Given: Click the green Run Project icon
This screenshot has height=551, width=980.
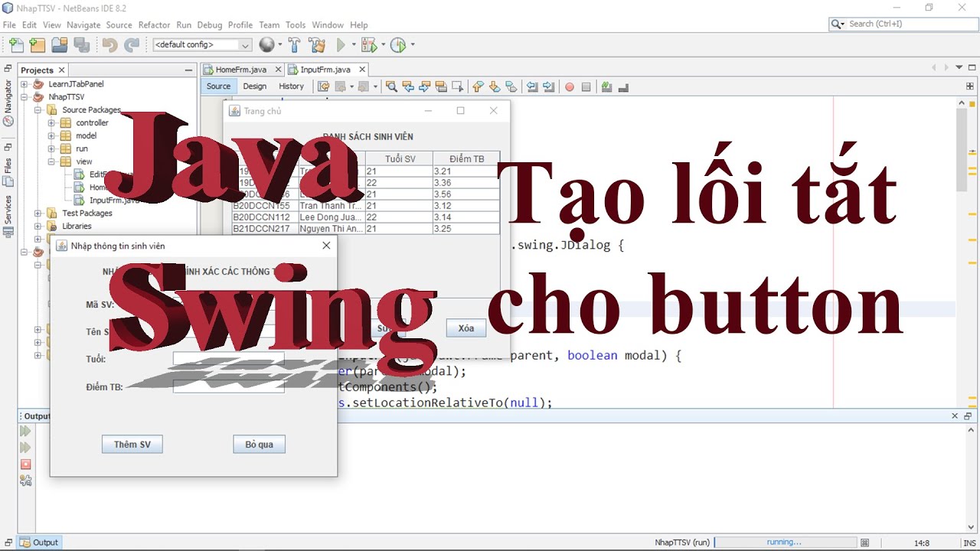Looking at the screenshot, I should (x=341, y=45).
